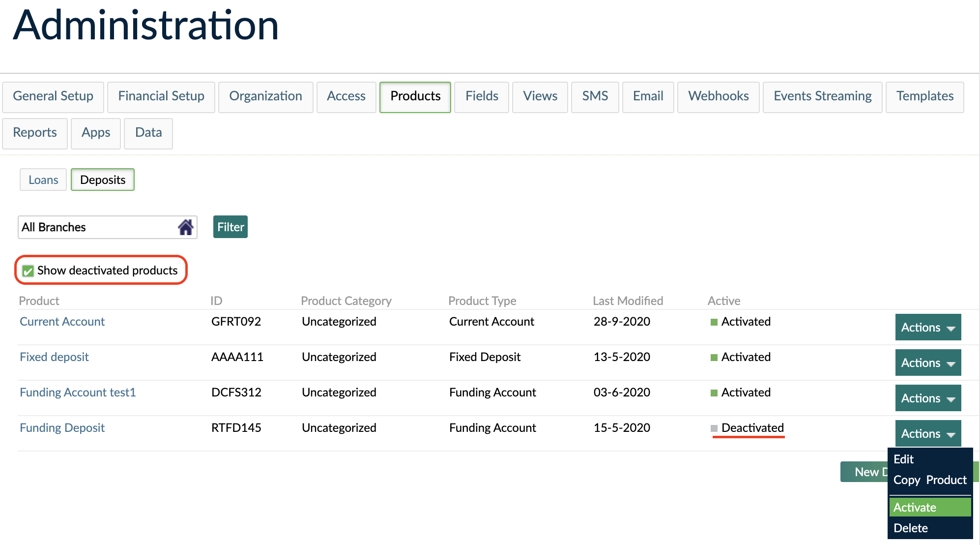Click the home icon in the All Branches field
This screenshot has height=545, width=980.
click(x=186, y=227)
